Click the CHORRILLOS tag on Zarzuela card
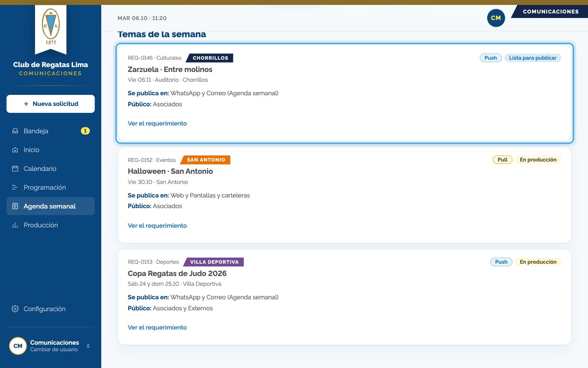 click(210, 58)
